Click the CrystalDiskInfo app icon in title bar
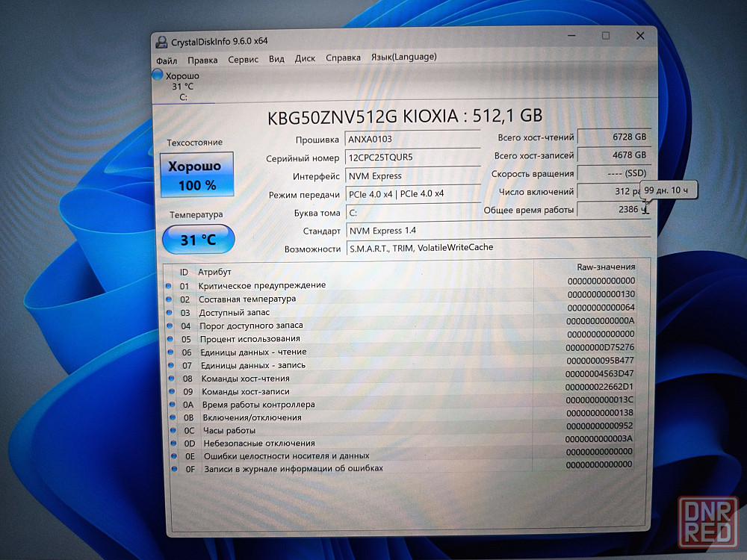747x560 pixels. point(161,43)
